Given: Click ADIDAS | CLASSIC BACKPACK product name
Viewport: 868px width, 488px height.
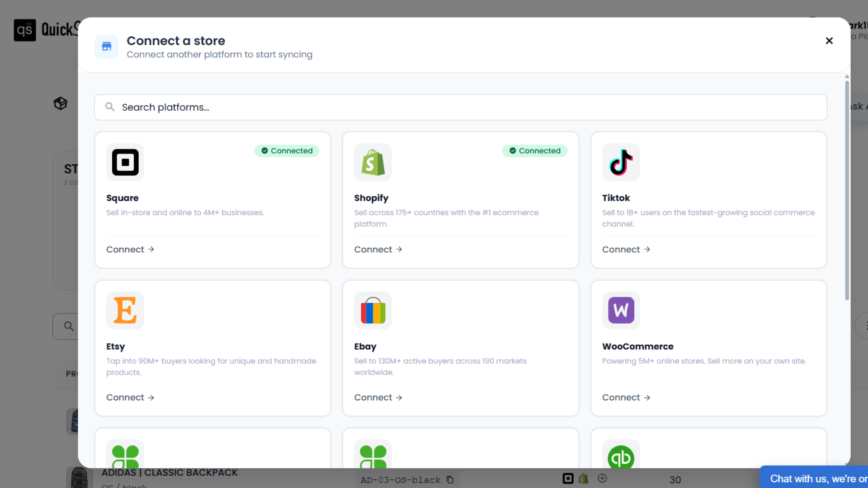Looking at the screenshot, I should coord(170,473).
